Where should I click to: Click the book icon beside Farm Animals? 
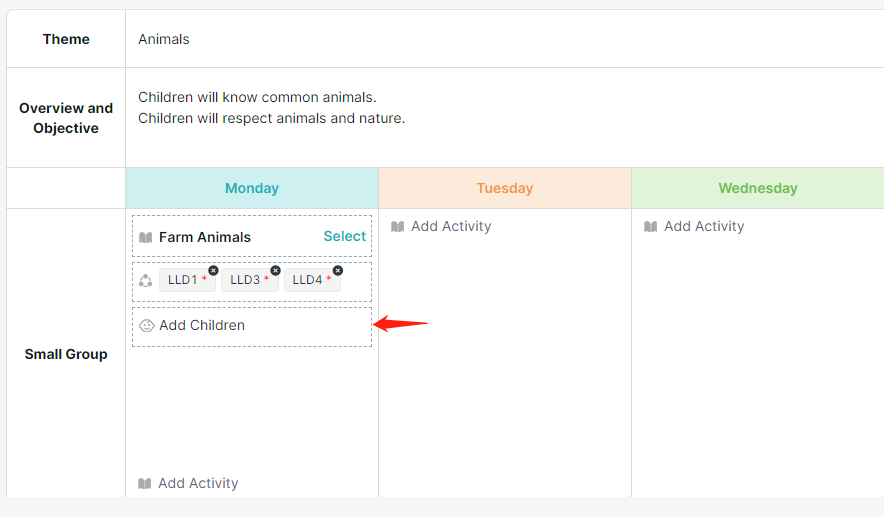145,237
